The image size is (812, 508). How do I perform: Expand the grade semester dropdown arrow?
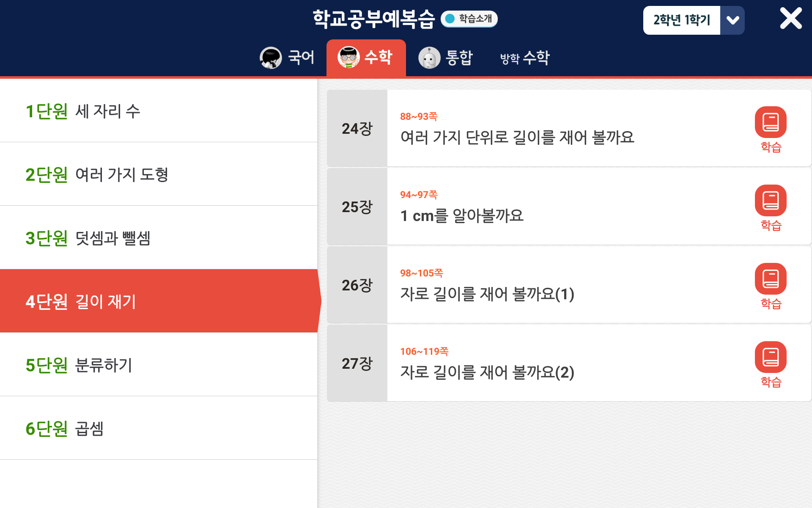coord(732,20)
